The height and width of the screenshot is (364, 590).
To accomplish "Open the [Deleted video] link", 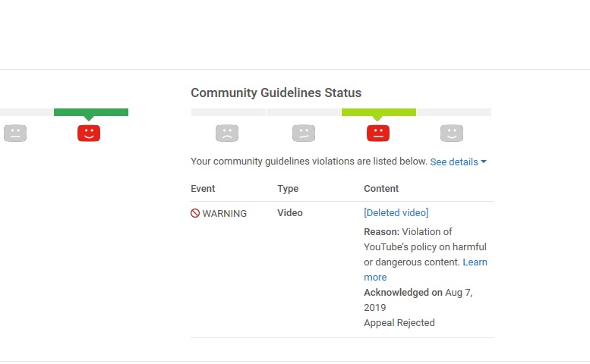I will pos(396,212).
